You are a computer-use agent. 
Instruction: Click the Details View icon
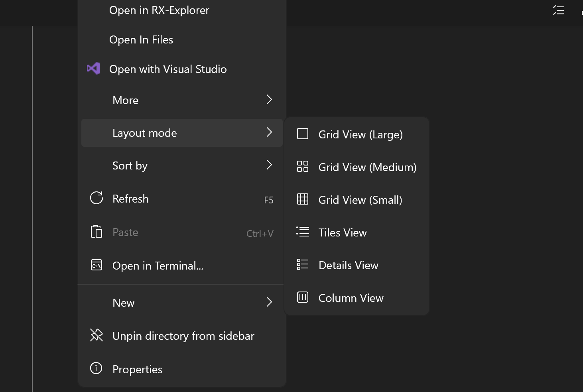pyautogui.click(x=303, y=265)
